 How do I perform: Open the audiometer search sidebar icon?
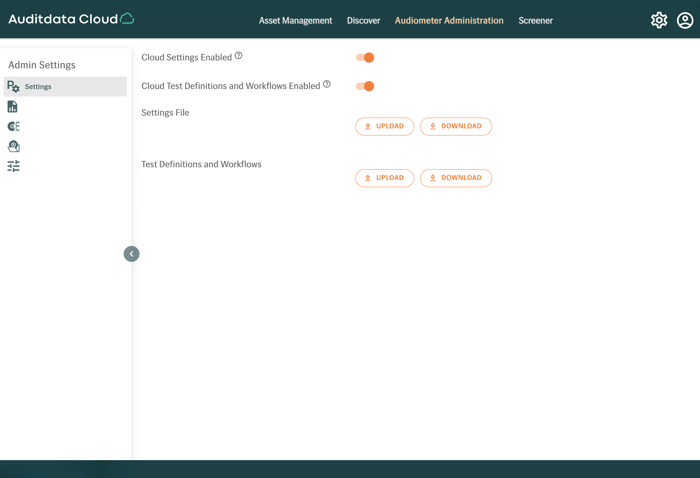[13, 146]
